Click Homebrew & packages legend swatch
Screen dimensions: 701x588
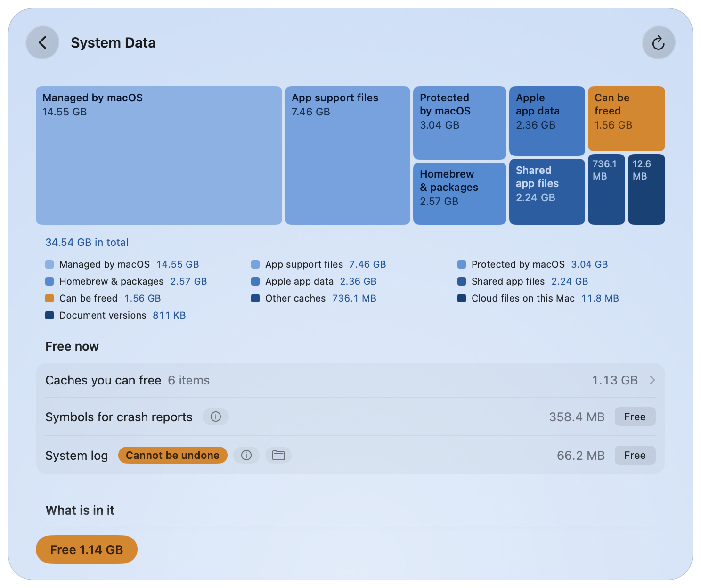(49, 281)
